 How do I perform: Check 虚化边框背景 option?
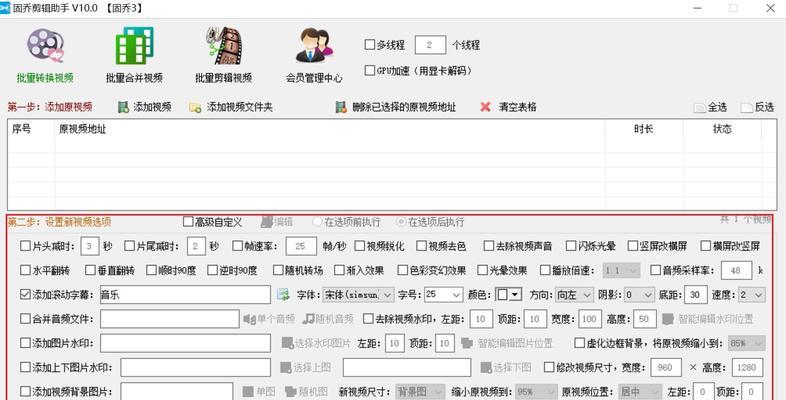pyautogui.click(x=579, y=343)
